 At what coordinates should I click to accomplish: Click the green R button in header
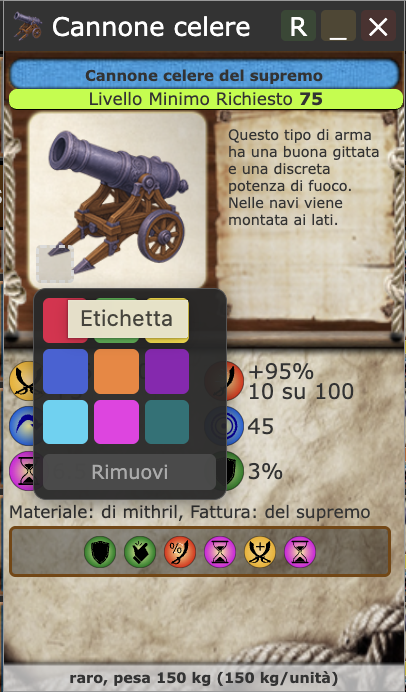298,26
